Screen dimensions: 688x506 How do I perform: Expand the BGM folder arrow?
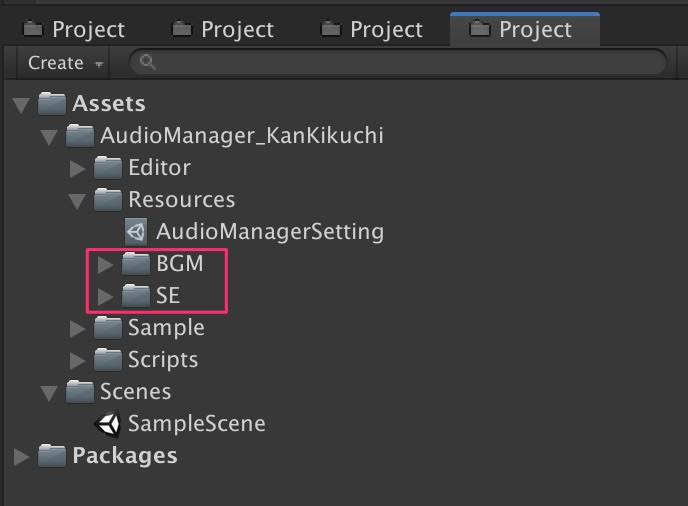coord(106,265)
